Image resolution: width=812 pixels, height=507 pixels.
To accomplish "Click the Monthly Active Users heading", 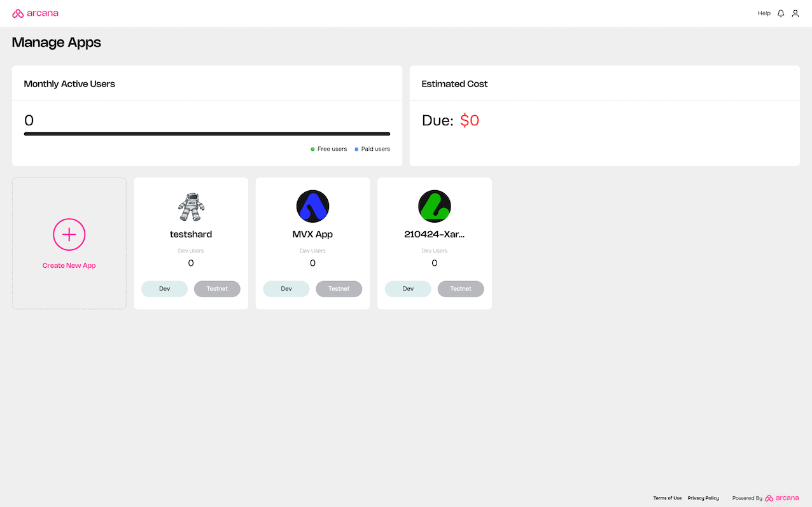I will (69, 84).
